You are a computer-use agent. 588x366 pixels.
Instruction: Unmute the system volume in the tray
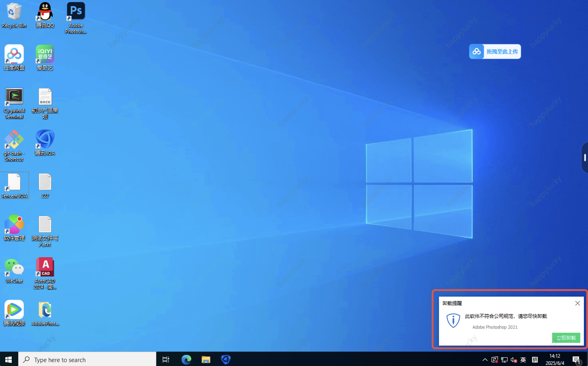point(513,359)
